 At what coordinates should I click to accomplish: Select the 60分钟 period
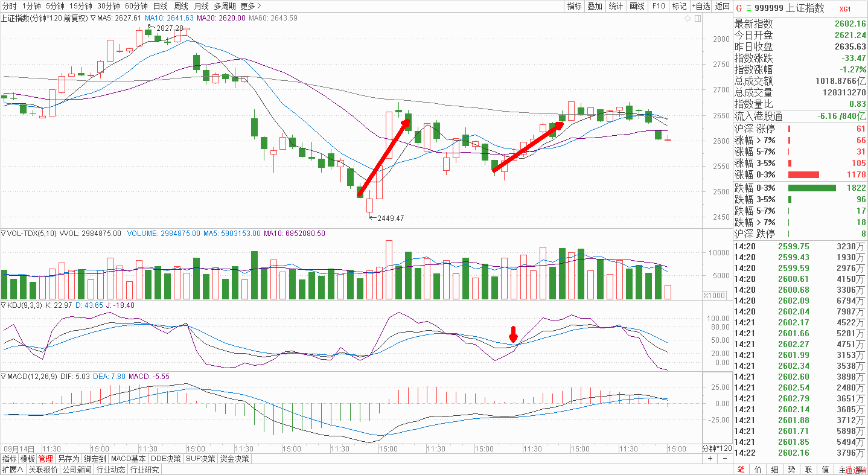click(x=136, y=6)
